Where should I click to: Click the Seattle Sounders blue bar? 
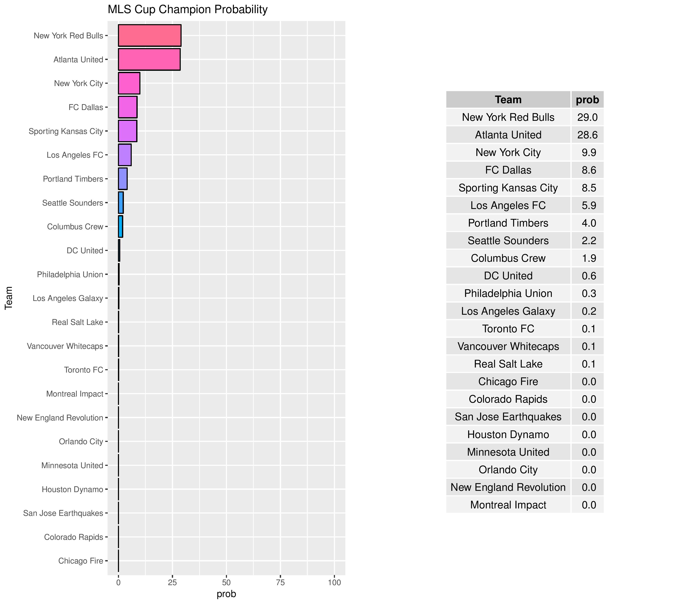[x=121, y=203]
